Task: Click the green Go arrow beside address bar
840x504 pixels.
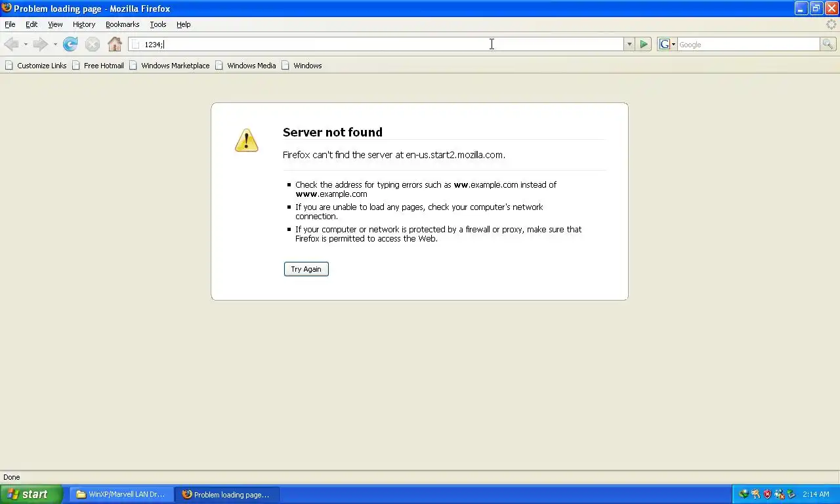Action: [x=644, y=44]
